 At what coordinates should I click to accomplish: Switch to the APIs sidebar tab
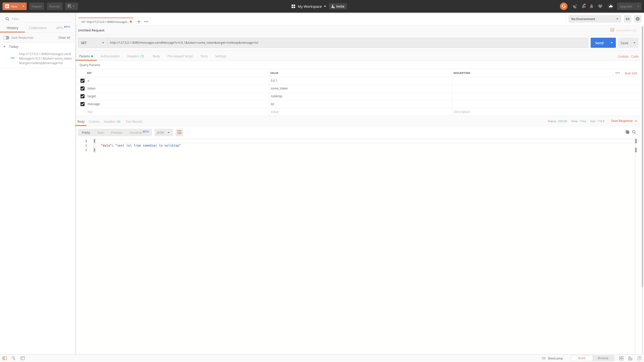tap(63, 28)
